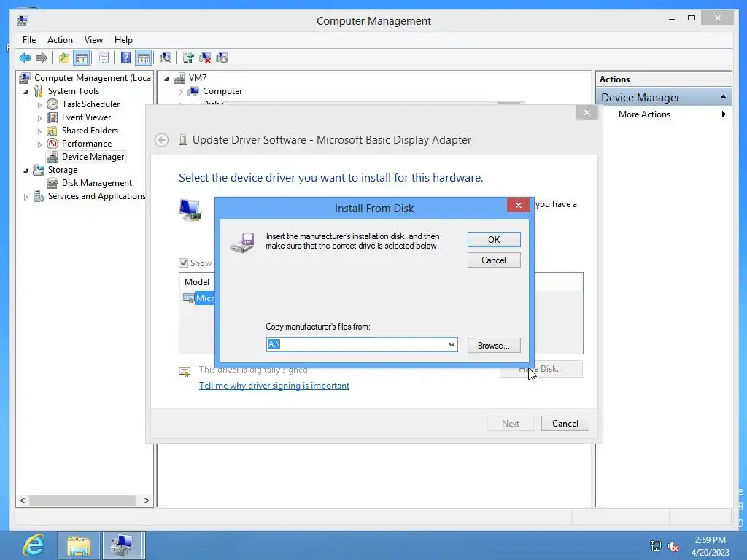Click the Shared Folders icon in tree
The image size is (747, 560).
pyautogui.click(x=53, y=131)
